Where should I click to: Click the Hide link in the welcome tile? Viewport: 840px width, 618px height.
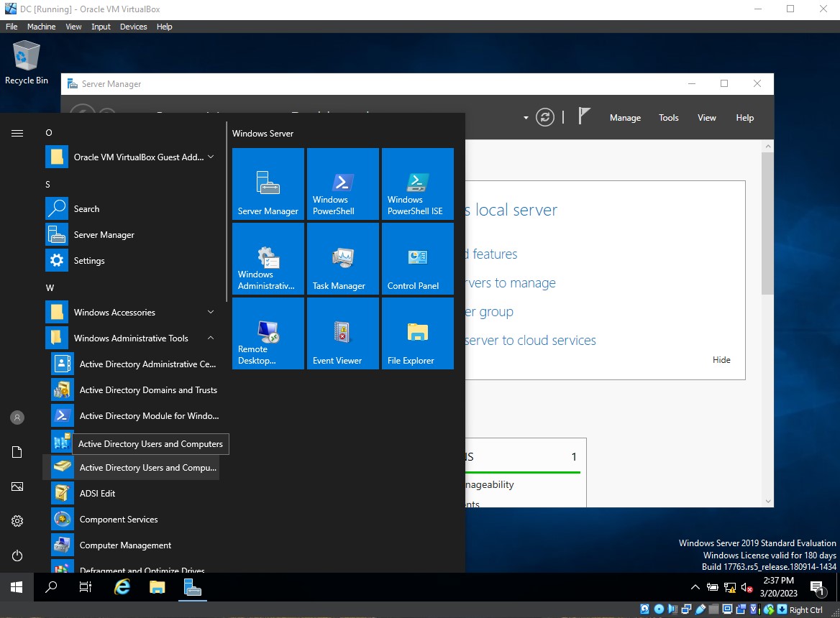pos(721,360)
